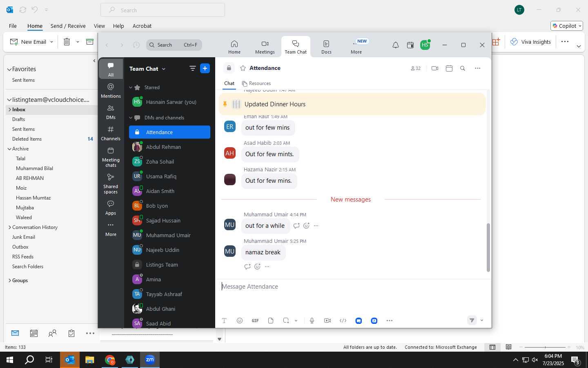Collapse the Starred section
The width and height of the screenshot is (588, 368).
[131, 88]
